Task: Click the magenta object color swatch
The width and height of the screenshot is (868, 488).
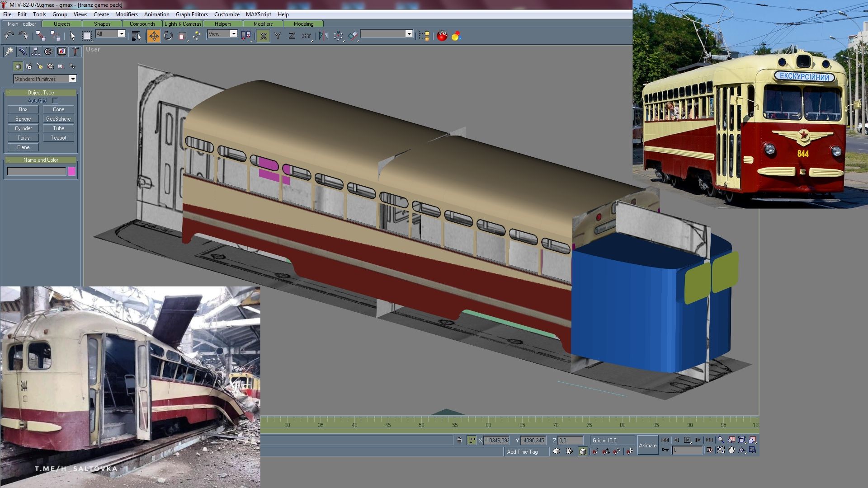Action: click(x=71, y=171)
